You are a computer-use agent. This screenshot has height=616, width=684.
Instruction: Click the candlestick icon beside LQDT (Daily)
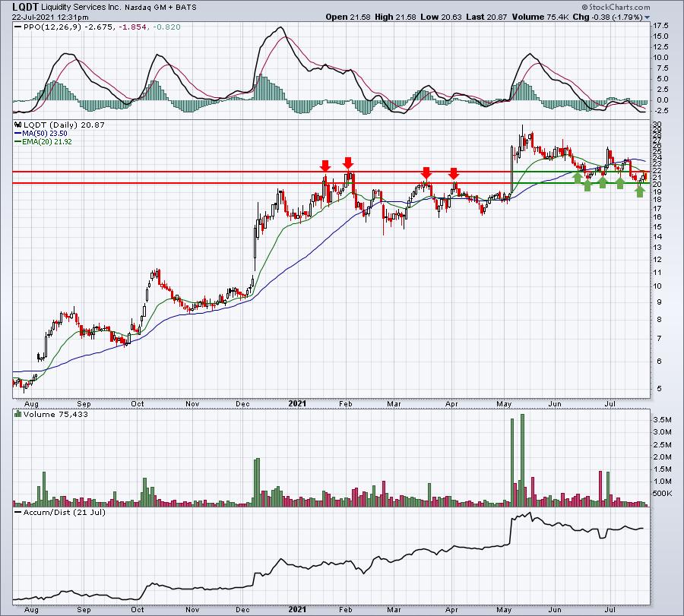pyautogui.click(x=18, y=125)
